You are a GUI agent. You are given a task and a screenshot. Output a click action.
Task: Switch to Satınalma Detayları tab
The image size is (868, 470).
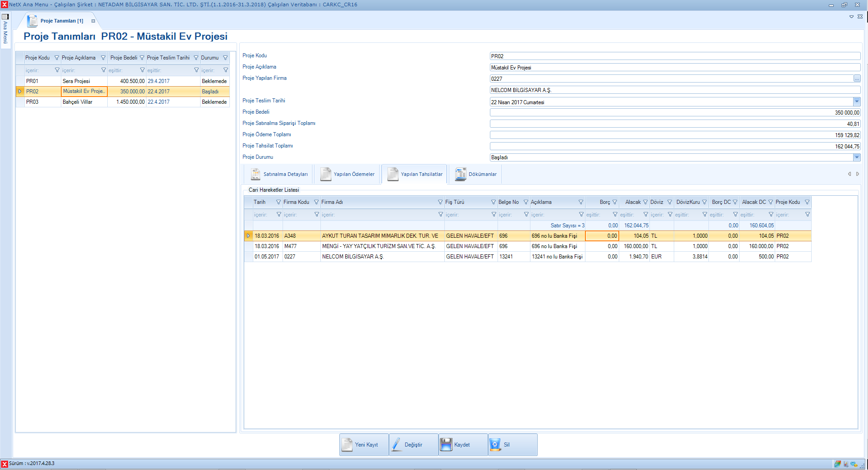tap(279, 174)
